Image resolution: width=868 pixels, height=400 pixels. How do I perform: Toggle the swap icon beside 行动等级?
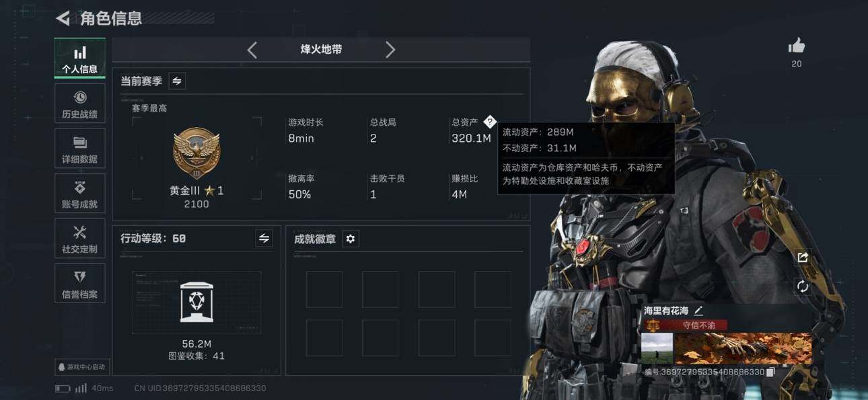click(x=264, y=238)
